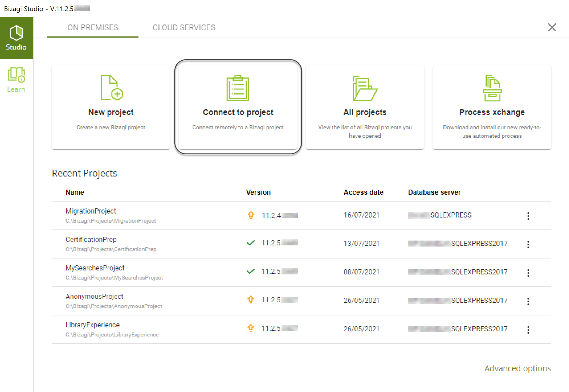569x392 pixels.
Task: Click the upgrade arrow icon for AnonymousProject
Action: (x=251, y=300)
